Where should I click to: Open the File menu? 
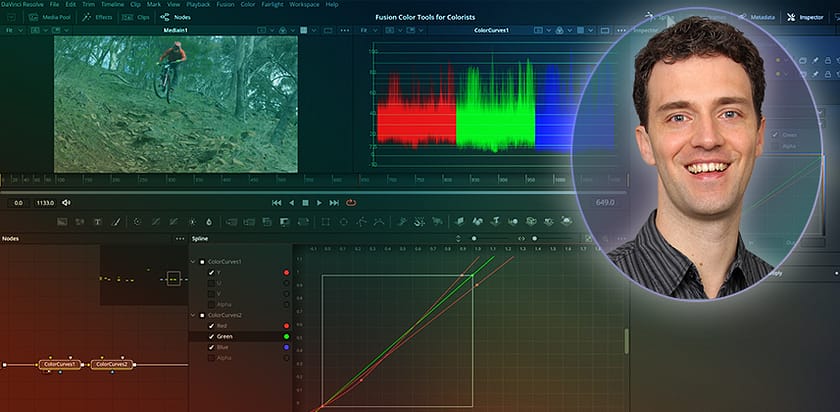(54, 4)
